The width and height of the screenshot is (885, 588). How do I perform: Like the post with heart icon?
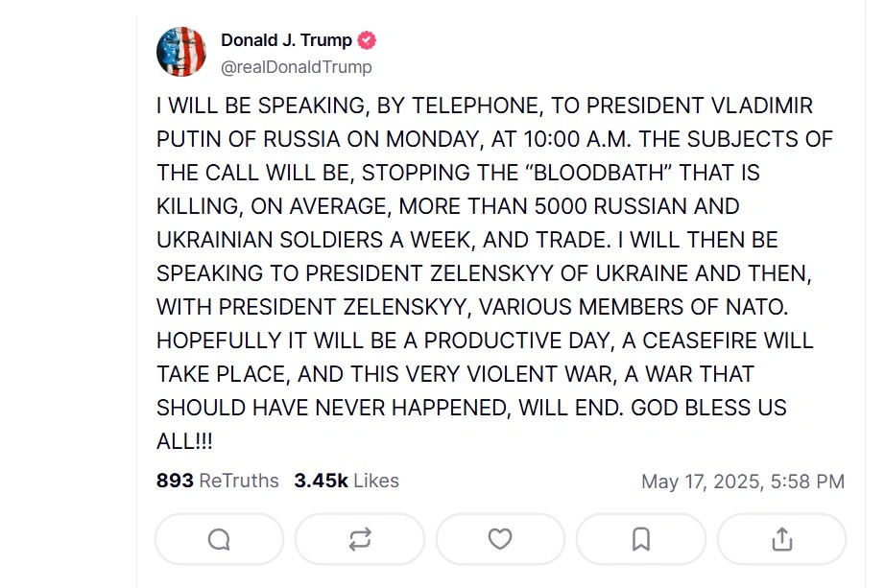click(x=500, y=539)
